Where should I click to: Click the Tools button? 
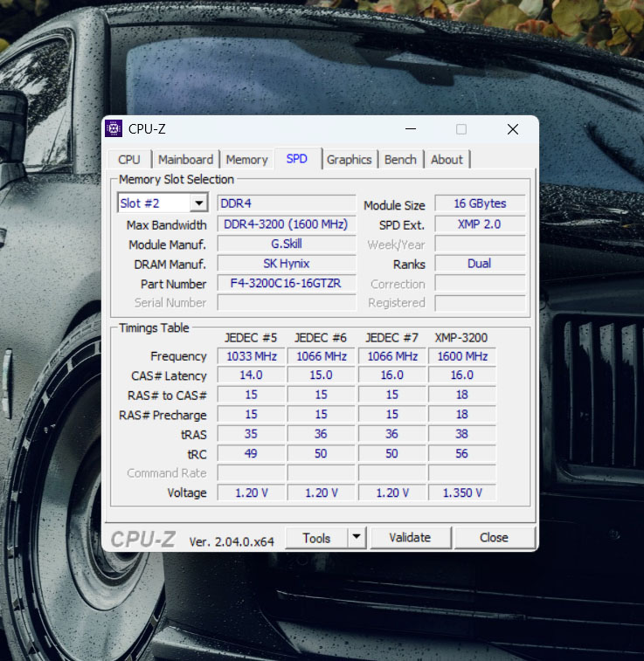316,538
